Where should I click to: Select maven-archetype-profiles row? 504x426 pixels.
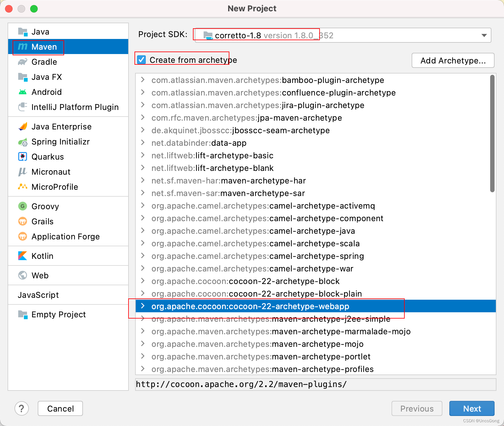[316, 369]
